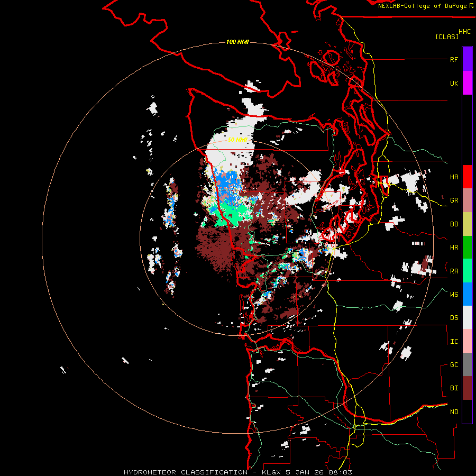Image resolution: width=476 pixels, height=476 pixels.
Task: Click the dark green HR swatch
Action: pyautogui.click(x=467, y=248)
